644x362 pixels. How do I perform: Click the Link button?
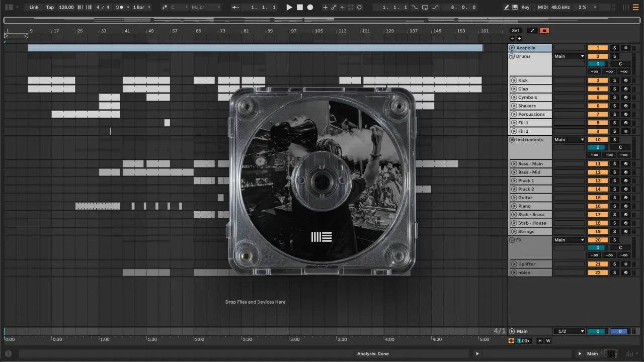click(x=34, y=8)
